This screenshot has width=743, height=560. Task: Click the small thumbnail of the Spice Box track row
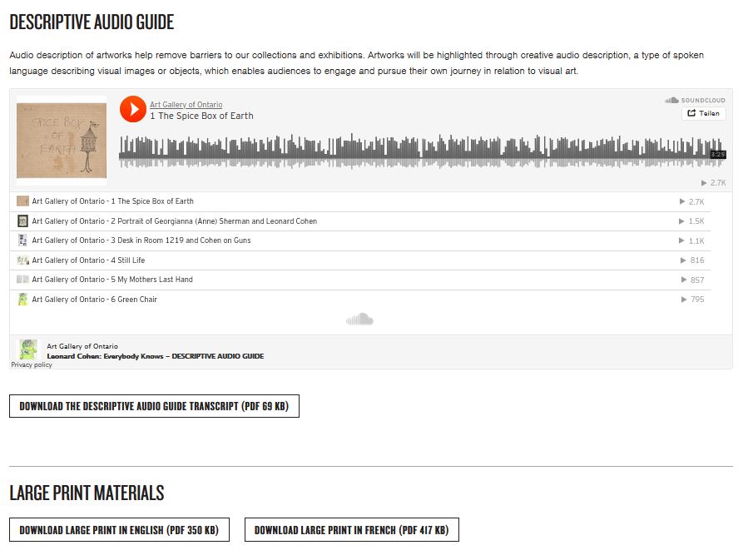point(22,201)
